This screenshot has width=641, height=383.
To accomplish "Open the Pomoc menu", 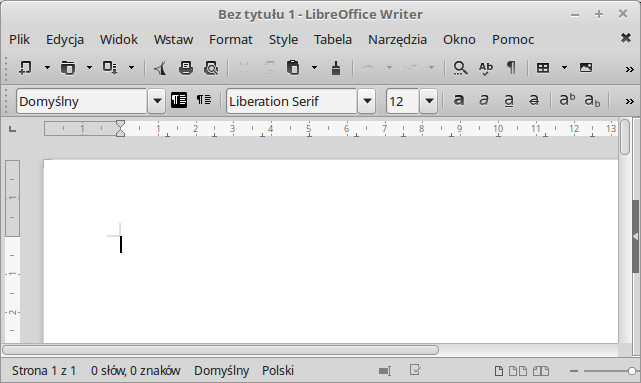I will click(x=513, y=40).
